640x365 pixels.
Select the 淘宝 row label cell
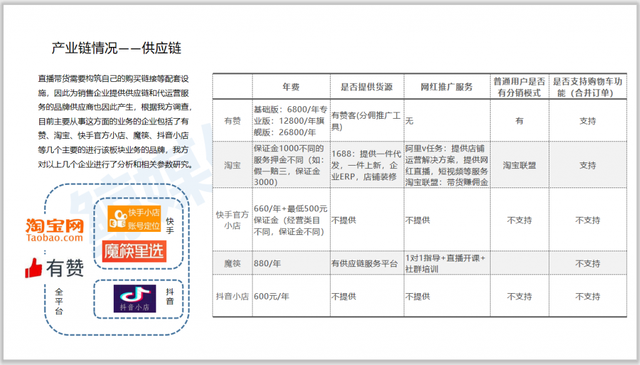click(x=232, y=165)
